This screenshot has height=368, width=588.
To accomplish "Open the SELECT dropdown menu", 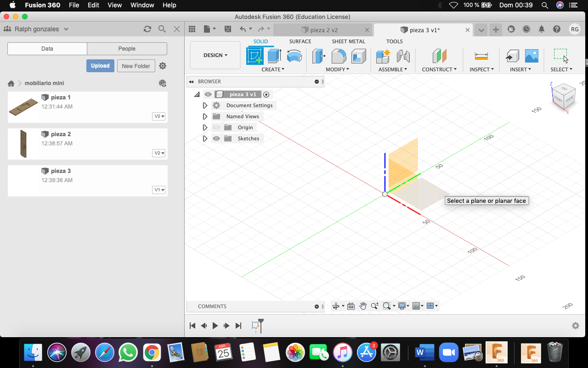I will [x=561, y=69].
